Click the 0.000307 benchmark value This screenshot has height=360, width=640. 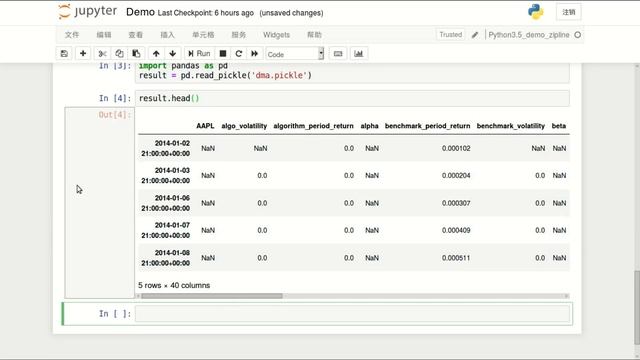[x=456, y=203]
